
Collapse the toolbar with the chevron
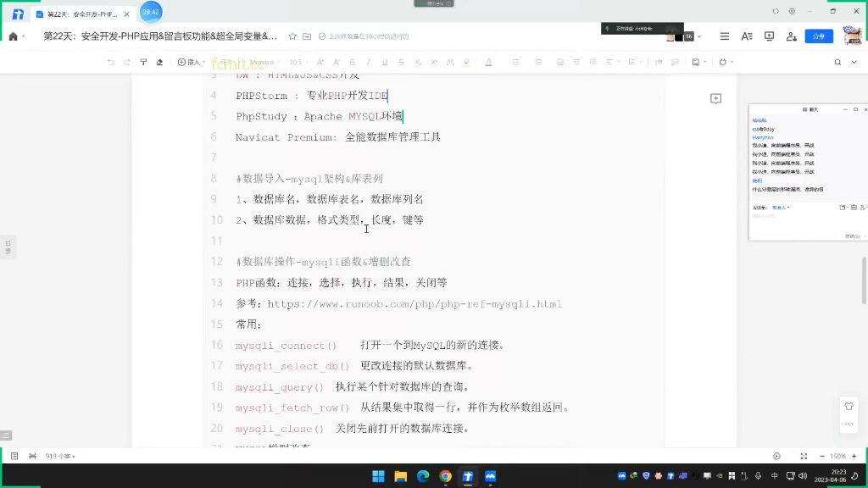point(854,62)
